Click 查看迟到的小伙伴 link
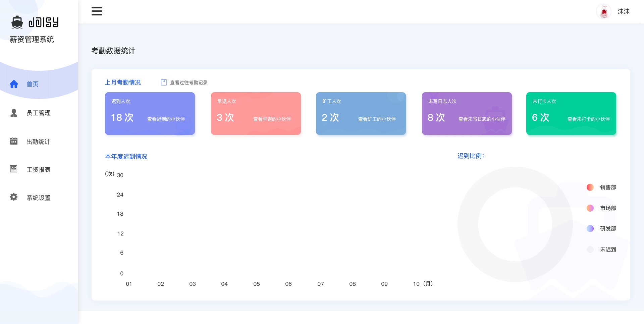The image size is (644, 324). pyautogui.click(x=166, y=119)
